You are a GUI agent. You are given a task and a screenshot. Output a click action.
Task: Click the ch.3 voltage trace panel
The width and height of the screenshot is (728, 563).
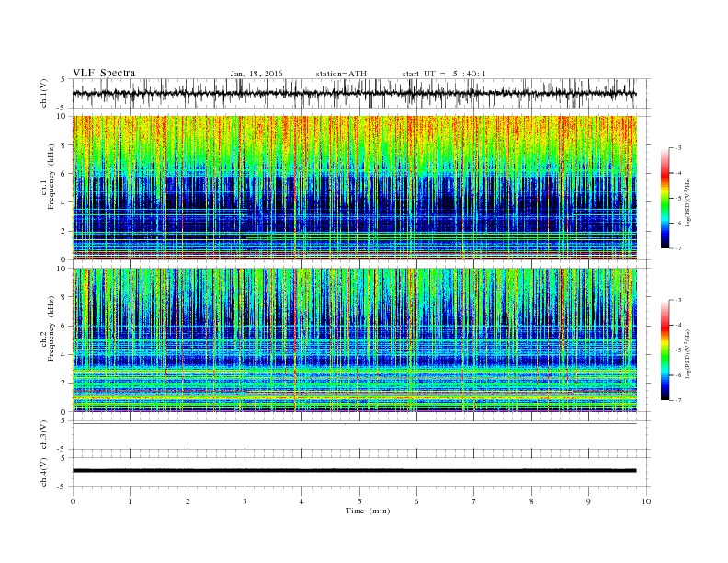[x=361, y=435]
